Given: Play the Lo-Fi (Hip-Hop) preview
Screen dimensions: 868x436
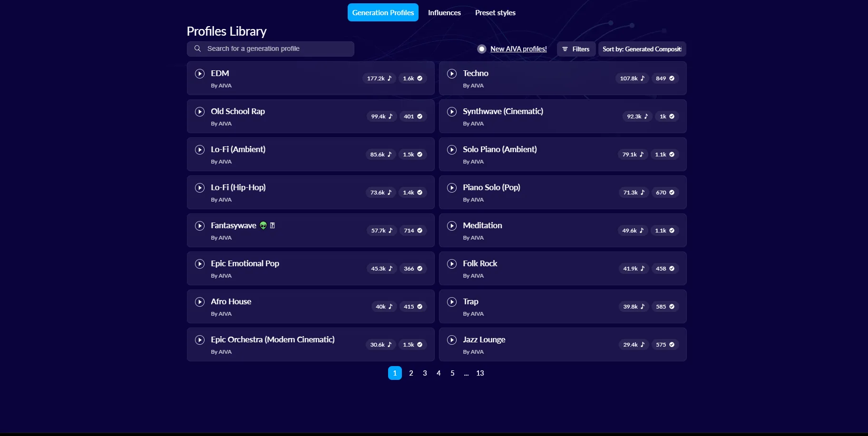Looking at the screenshot, I should pyautogui.click(x=200, y=188).
